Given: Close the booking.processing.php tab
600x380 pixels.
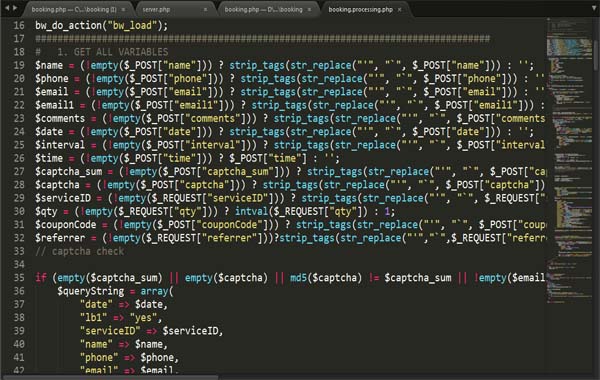Looking at the screenshot, I should (x=399, y=10).
